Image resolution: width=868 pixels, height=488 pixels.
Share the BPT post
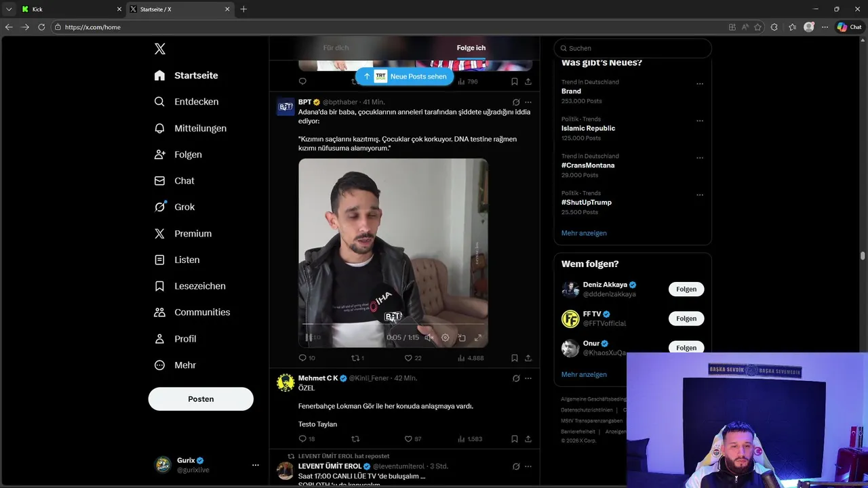point(528,358)
